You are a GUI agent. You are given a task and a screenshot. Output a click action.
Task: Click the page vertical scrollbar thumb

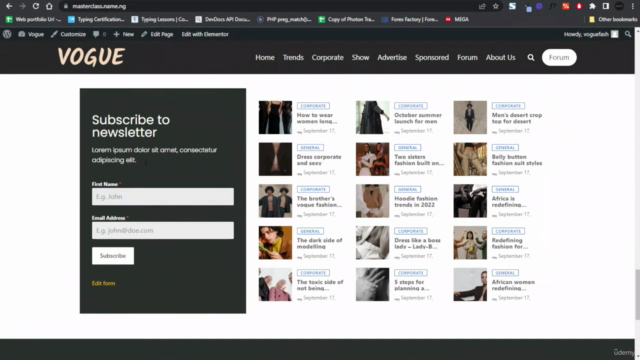coord(637,294)
